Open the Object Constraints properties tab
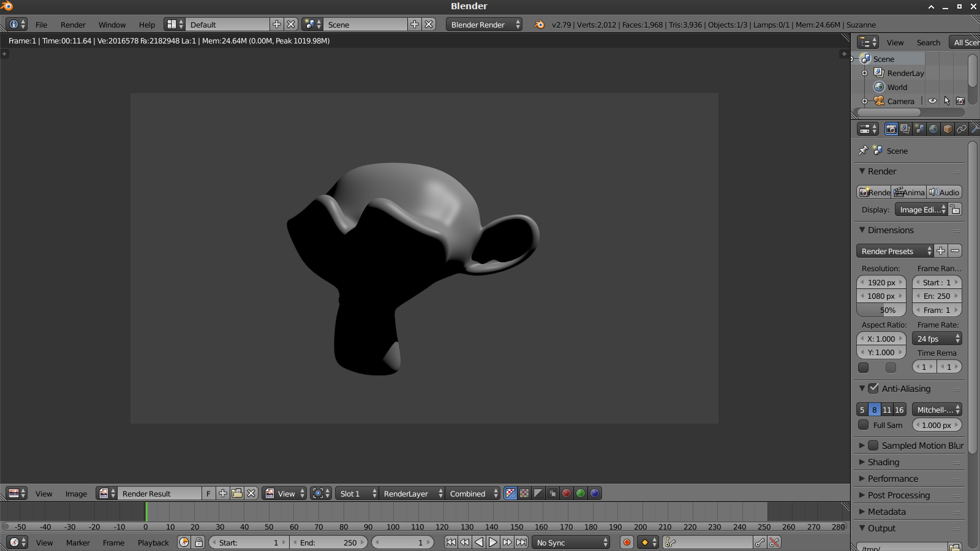This screenshot has width=980, height=551. coord(962,129)
